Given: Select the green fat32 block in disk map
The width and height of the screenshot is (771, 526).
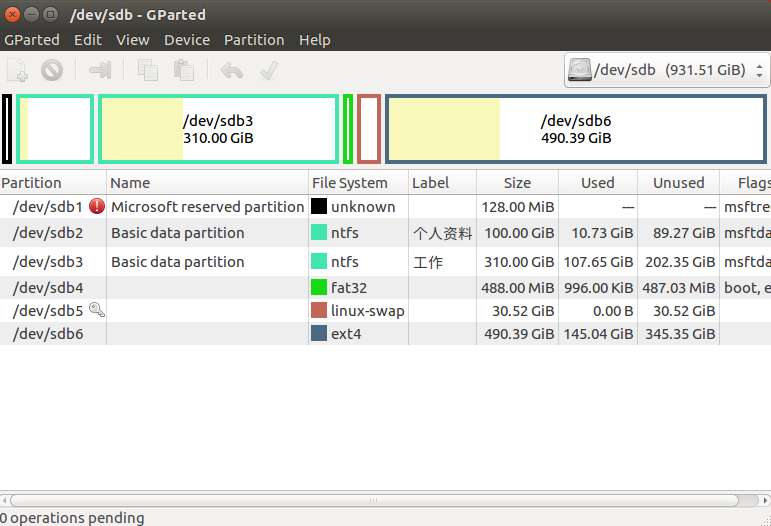Looking at the screenshot, I should point(348,129).
